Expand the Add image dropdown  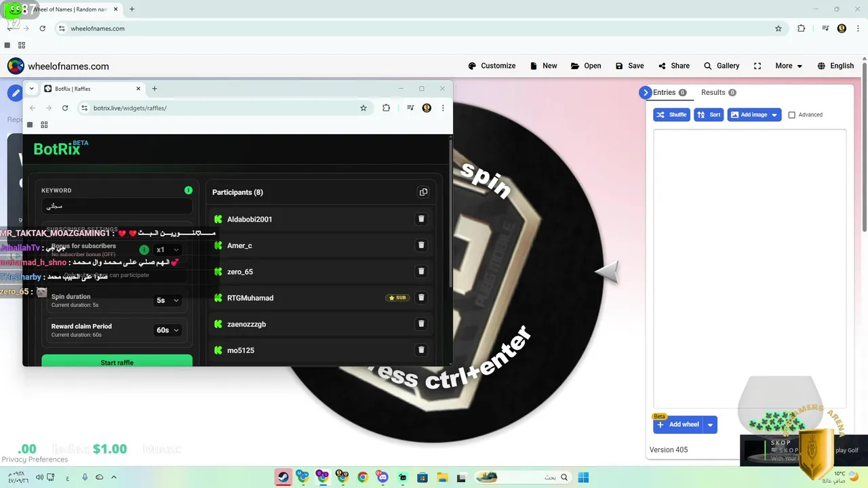(774, 115)
